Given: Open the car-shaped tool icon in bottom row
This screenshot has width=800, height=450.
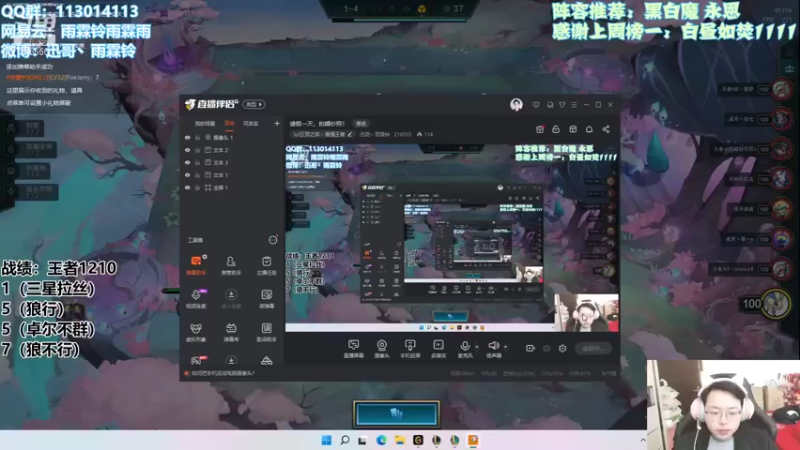Looking at the screenshot, I should coord(266,361).
